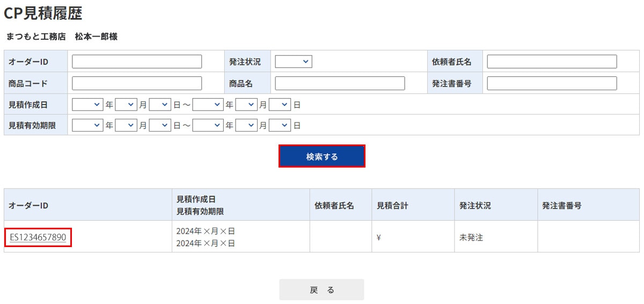Click the 戻る back button
The width and height of the screenshot is (644, 304).
(x=321, y=290)
